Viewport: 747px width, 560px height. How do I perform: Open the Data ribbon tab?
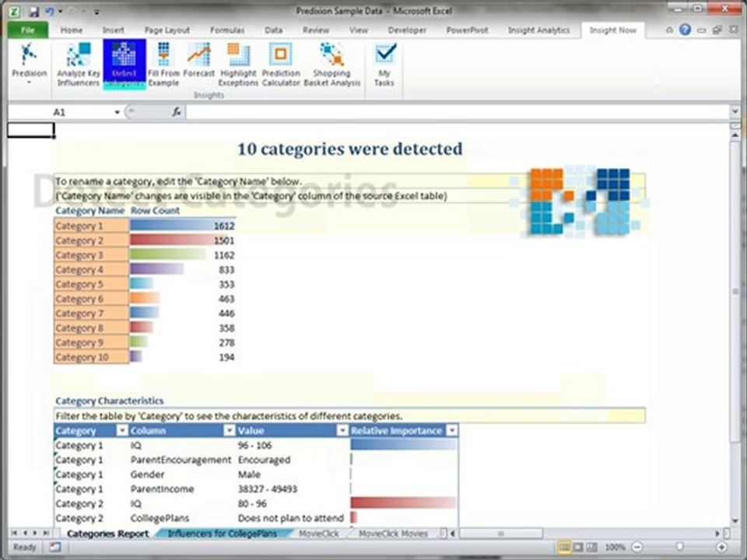click(273, 30)
